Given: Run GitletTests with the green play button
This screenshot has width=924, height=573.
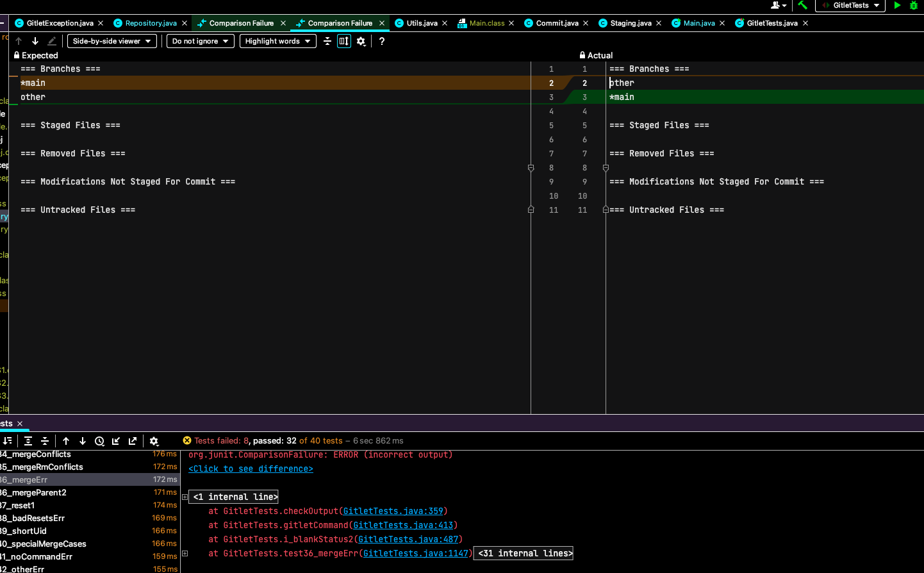Looking at the screenshot, I should click(x=897, y=5).
